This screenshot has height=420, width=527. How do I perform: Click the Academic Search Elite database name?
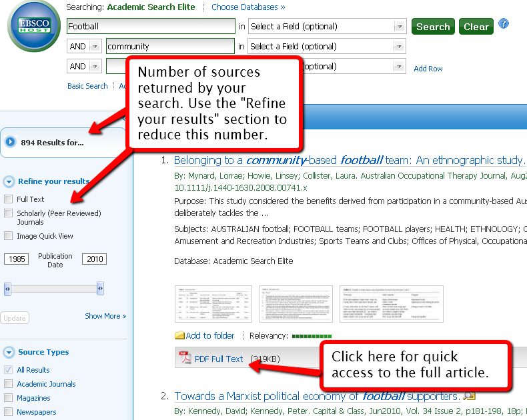tap(151, 7)
